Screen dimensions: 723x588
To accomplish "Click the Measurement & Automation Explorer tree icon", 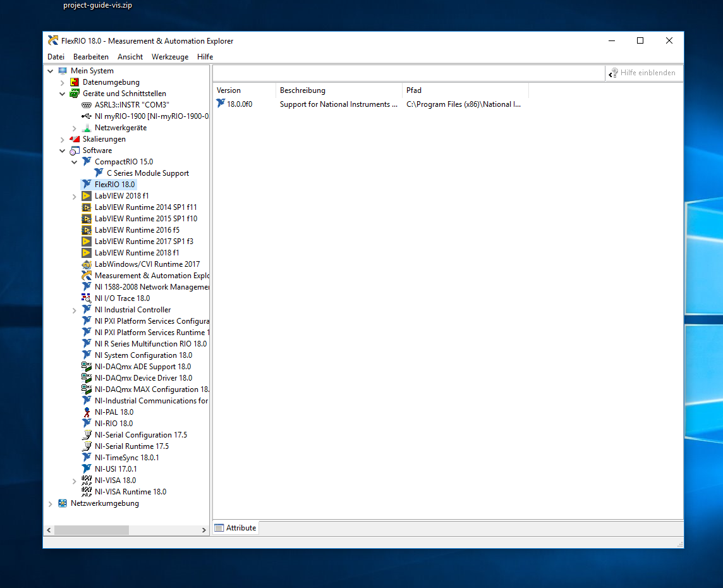I will 86,276.
